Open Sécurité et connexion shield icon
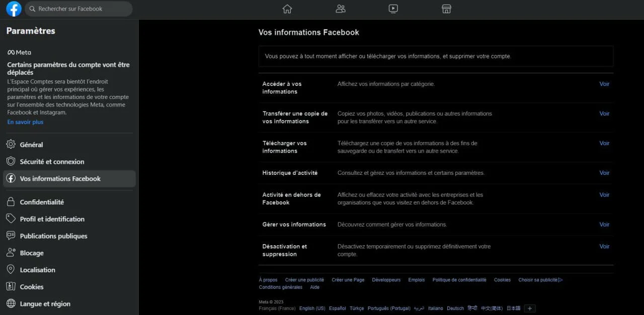Viewport: 644px width, 315px height. [x=10, y=161]
